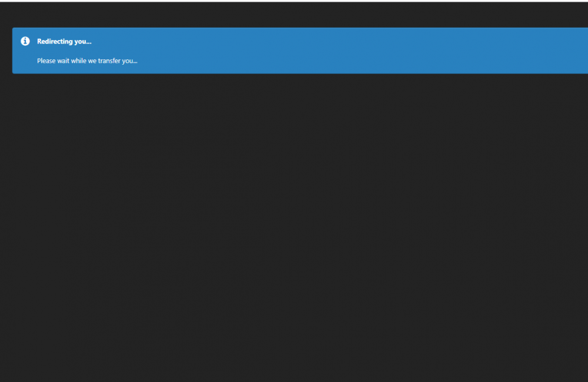588x382 pixels.
Task: Click the left margin beside the alert
Action: 5,51
